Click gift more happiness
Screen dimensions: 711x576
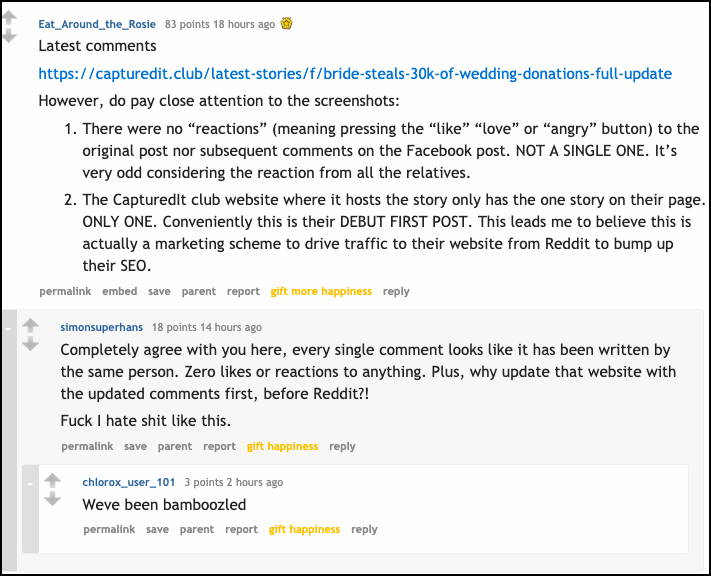(x=321, y=291)
